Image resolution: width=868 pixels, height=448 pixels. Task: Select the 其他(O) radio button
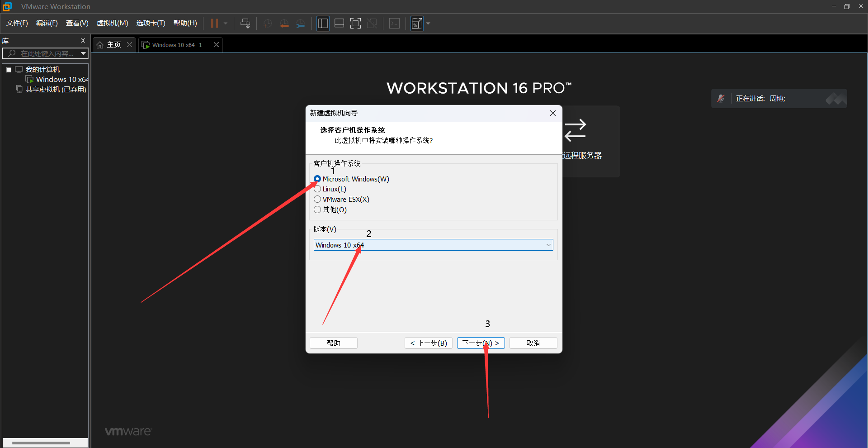pos(317,210)
